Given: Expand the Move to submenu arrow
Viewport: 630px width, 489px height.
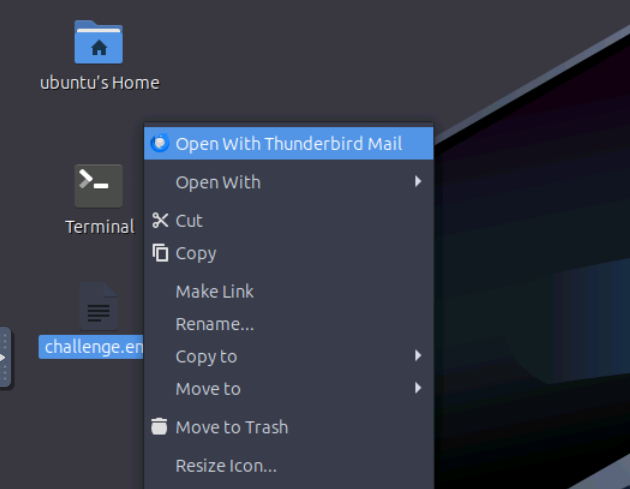Looking at the screenshot, I should click(418, 388).
